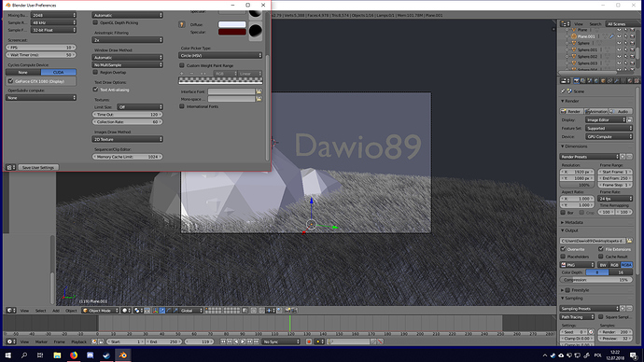Enable the OpenGL Depth Picking checkbox

click(95, 22)
